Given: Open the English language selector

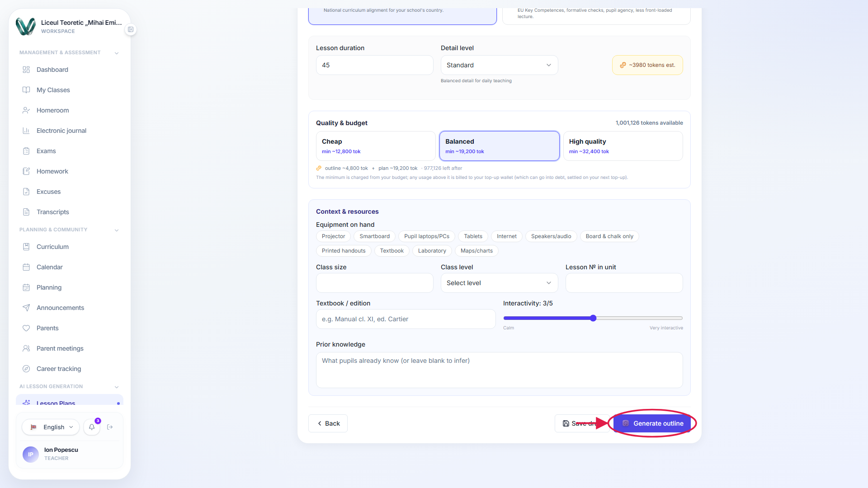Looking at the screenshot, I should (x=51, y=427).
